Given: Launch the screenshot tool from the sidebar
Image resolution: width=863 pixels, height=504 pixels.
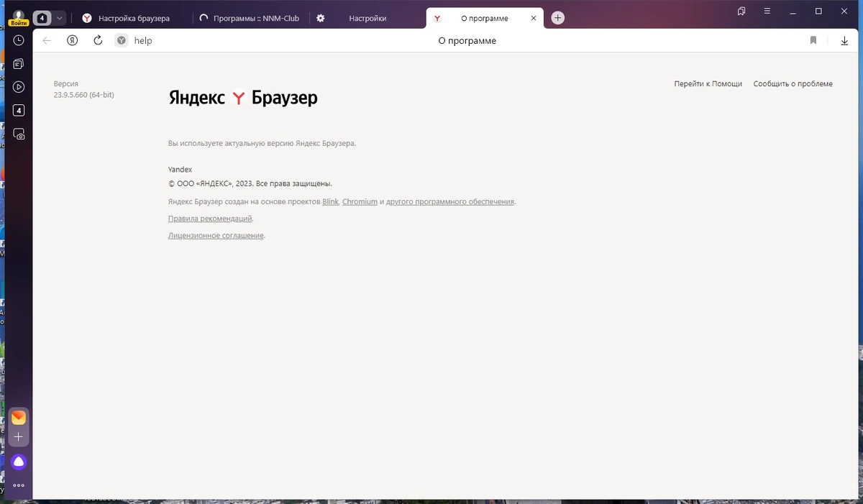Looking at the screenshot, I should coord(19,134).
